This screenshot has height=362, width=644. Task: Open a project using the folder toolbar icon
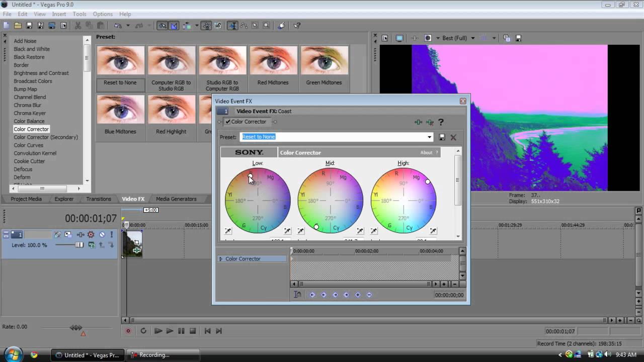click(18, 26)
